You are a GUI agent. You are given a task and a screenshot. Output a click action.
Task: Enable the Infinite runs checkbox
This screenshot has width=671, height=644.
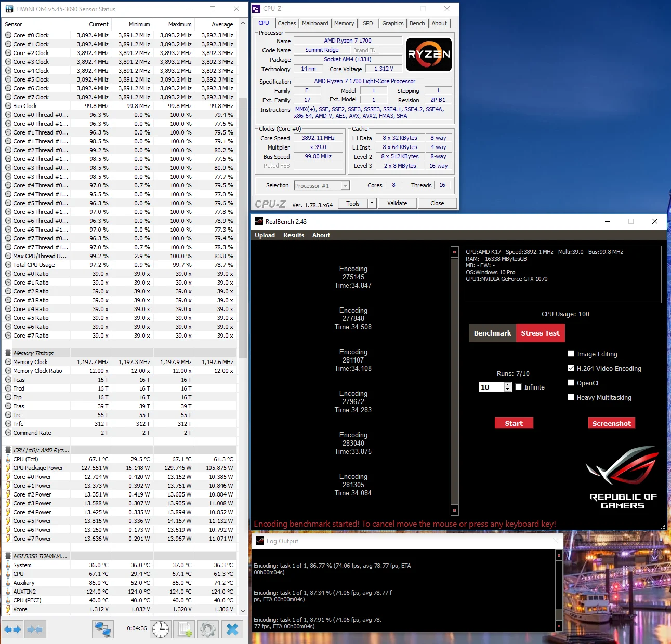[518, 387]
